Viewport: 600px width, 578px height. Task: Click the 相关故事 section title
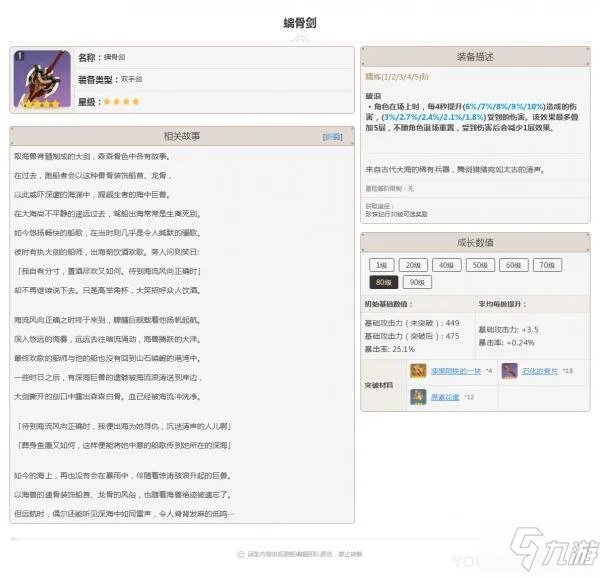[182, 136]
